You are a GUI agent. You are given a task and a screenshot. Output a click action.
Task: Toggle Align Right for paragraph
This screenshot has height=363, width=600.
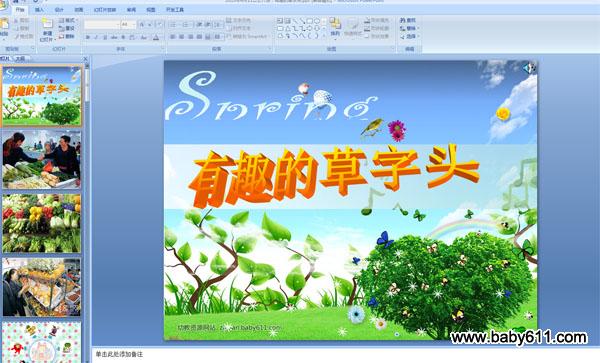tap(191, 37)
